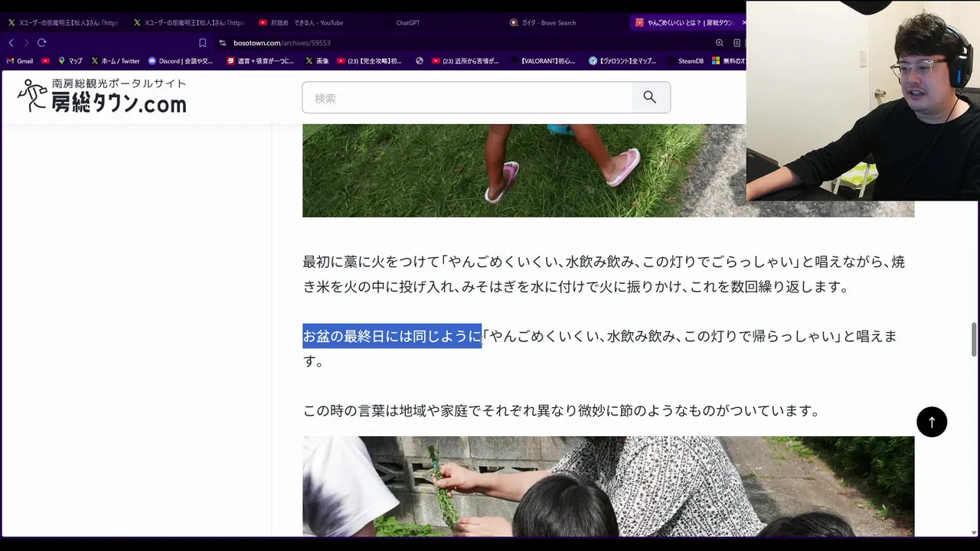
Task: Click the highlighted text お盆の最終日には同じように
Action: tap(392, 336)
